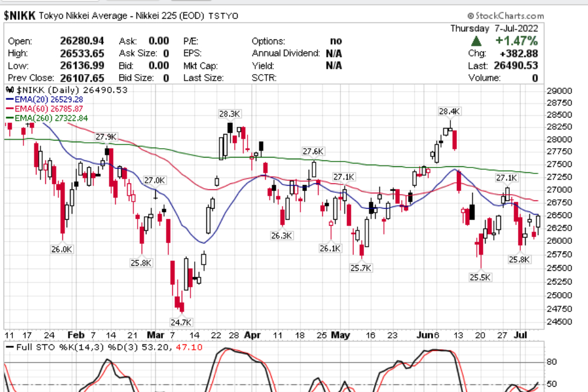
Task: Click the 27.9K price label
Action: (106, 137)
